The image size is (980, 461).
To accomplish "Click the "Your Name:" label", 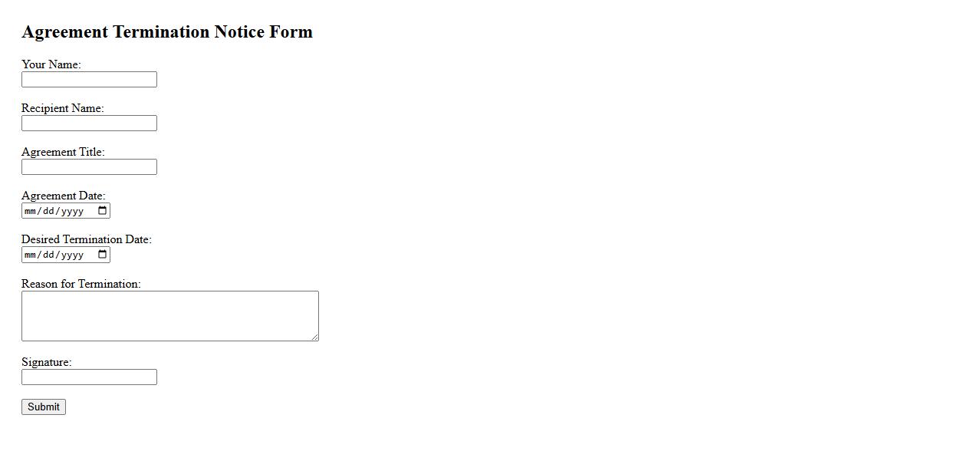I will (x=51, y=64).
